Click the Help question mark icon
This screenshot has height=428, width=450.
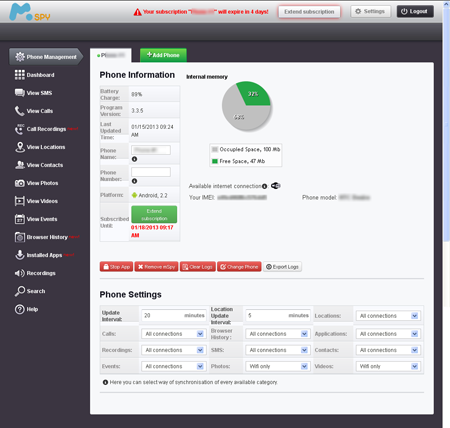pyautogui.click(x=20, y=309)
